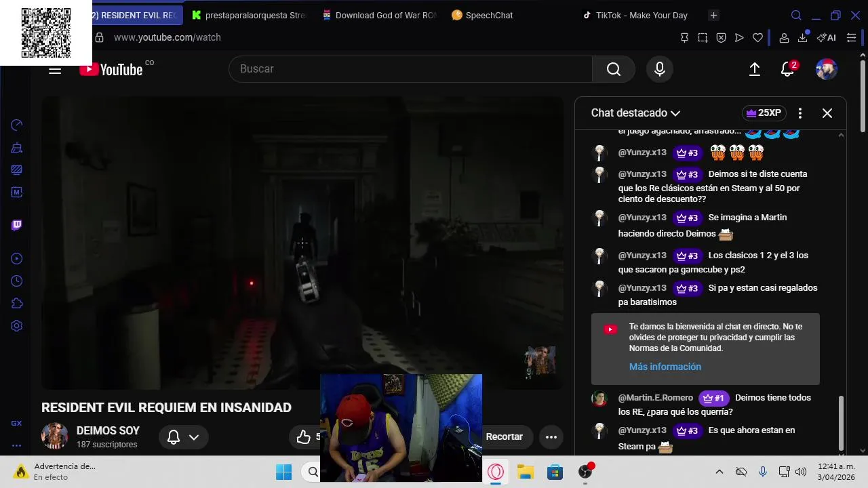
Task: Open the live chat three-dots options
Action: 800,113
